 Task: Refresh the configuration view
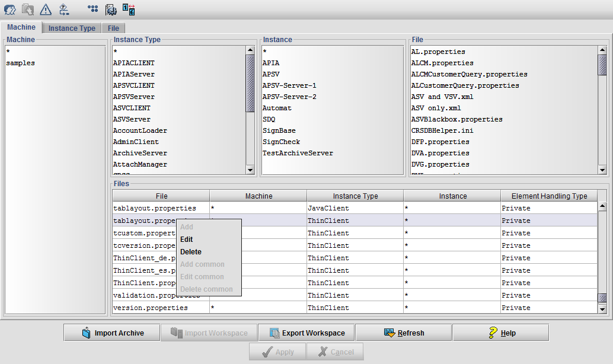403,333
